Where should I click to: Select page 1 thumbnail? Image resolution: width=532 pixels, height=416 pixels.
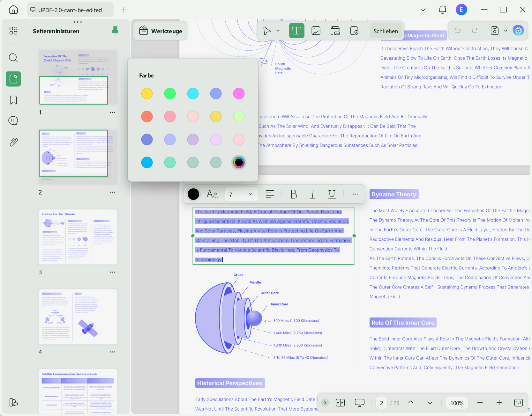pos(78,77)
